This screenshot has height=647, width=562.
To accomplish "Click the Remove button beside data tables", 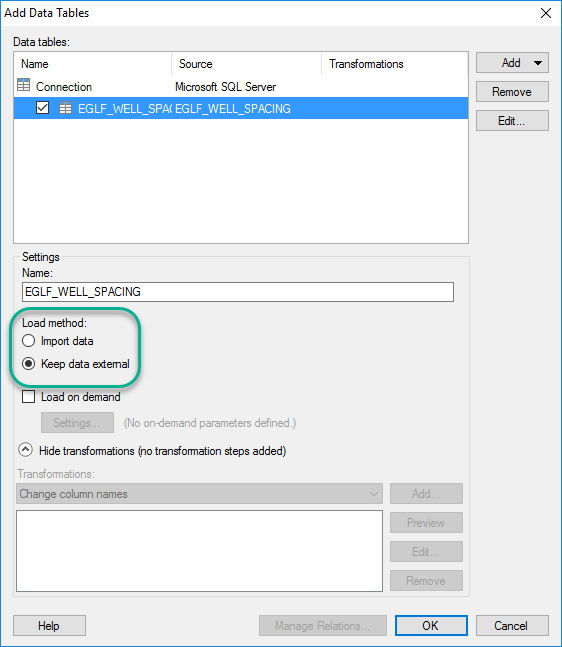I will pyautogui.click(x=512, y=92).
